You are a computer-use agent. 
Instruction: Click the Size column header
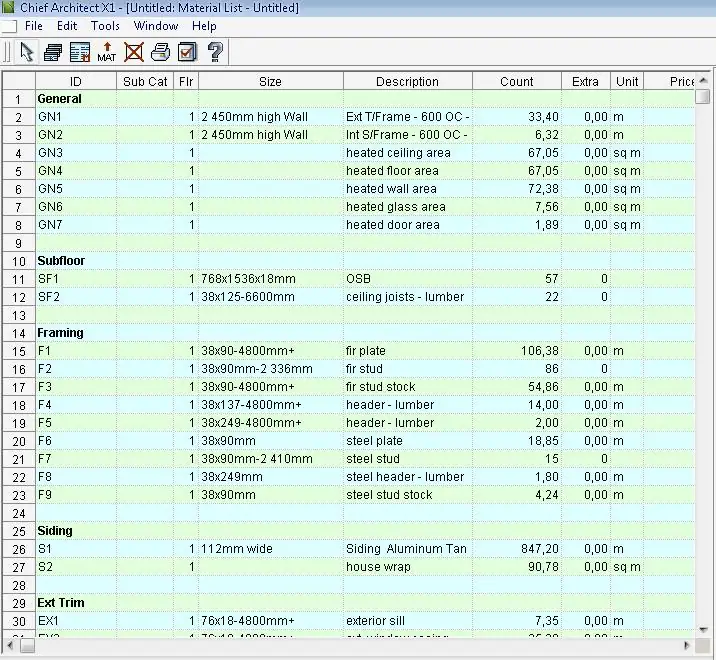270,81
